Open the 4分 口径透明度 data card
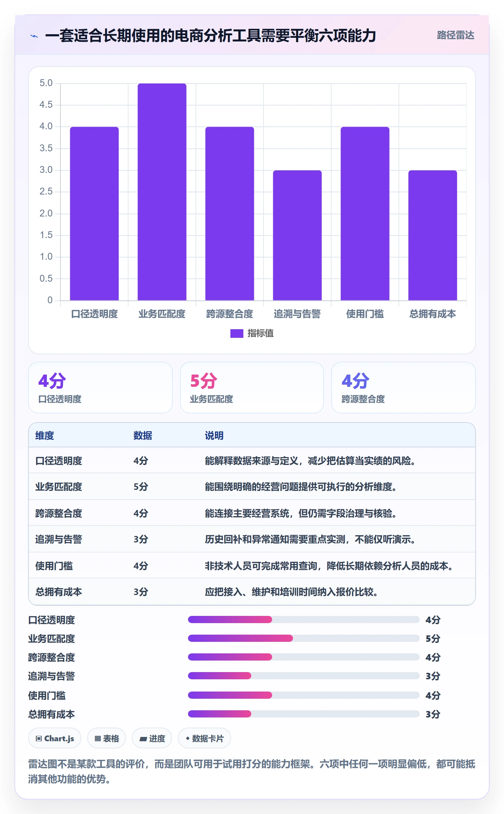Viewport: 504px width, 814px height. pos(100,388)
